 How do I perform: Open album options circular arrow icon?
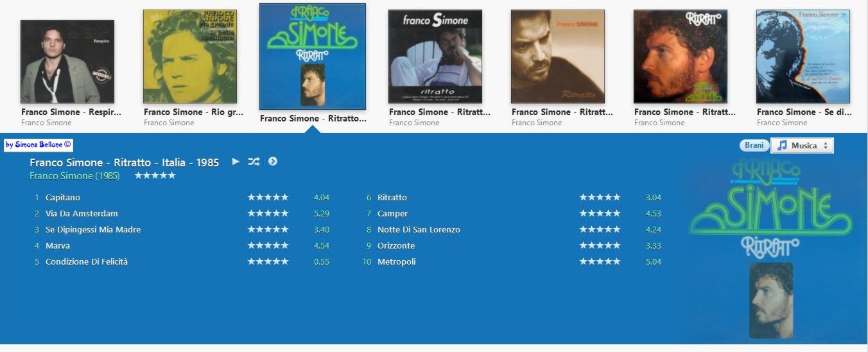[273, 161]
